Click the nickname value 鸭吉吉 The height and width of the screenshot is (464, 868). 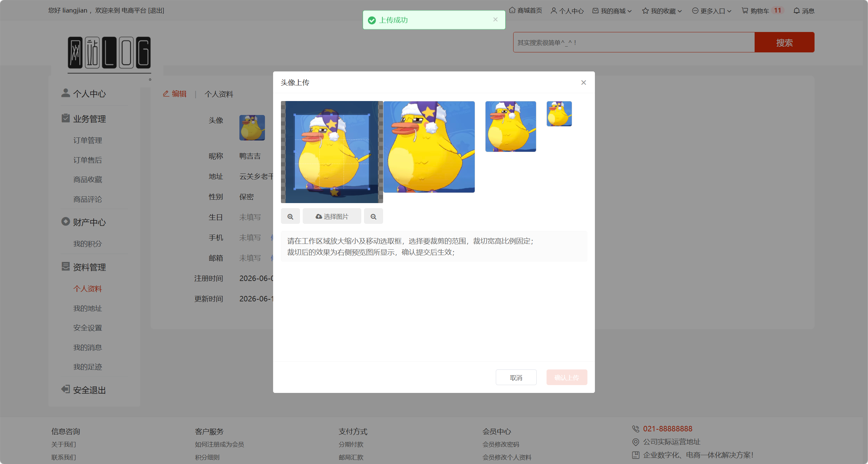(x=250, y=156)
